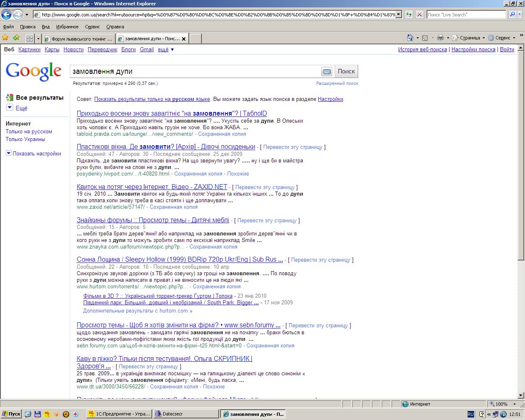
Task: Switch to Datecsecr taskbar window
Action: tap(186, 414)
